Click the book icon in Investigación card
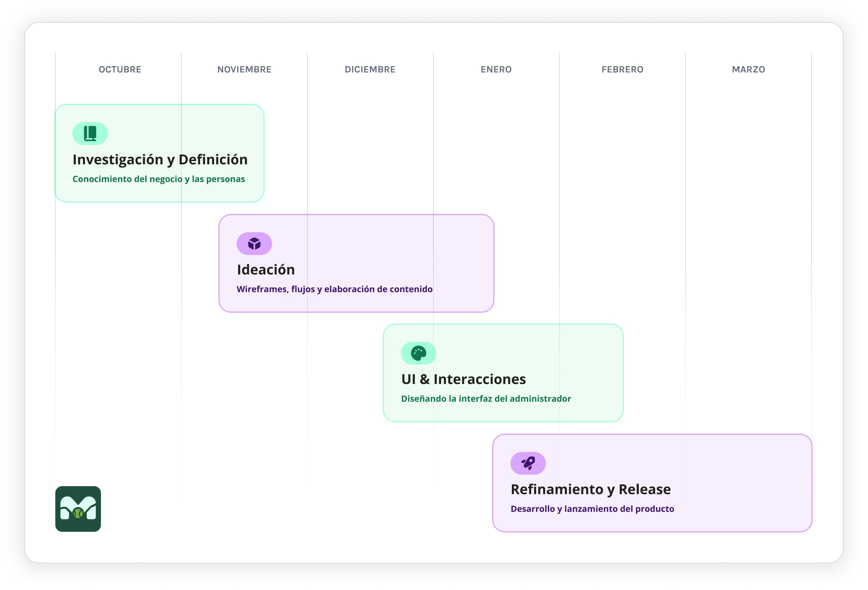Image resolution: width=868 pixels, height=590 pixels. coord(90,134)
